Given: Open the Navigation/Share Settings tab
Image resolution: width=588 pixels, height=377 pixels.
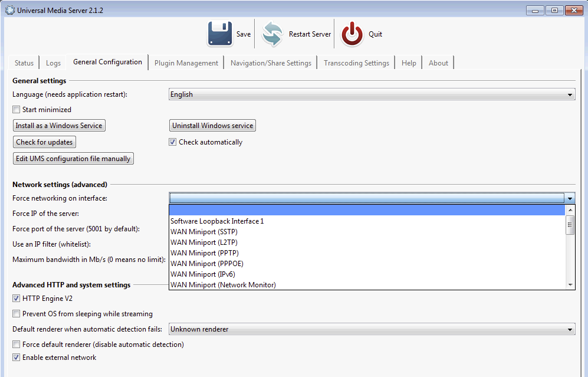Looking at the screenshot, I should click(x=271, y=63).
